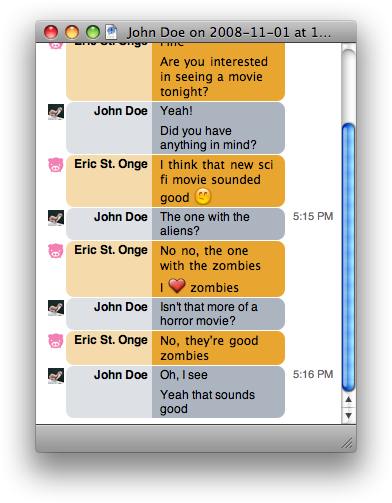Click the message "Yeah!"

coord(176,111)
